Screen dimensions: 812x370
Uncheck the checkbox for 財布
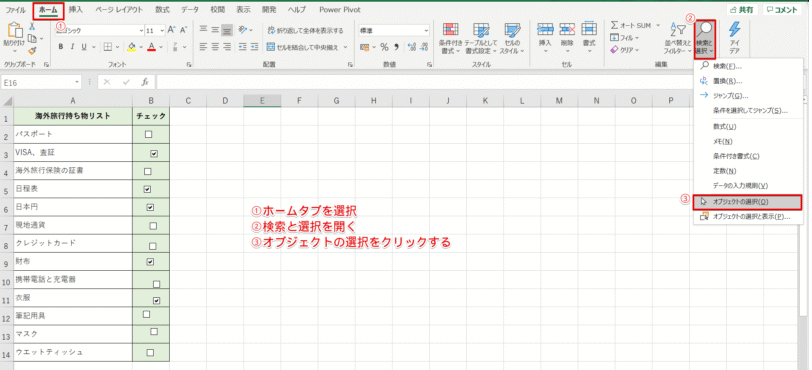(x=150, y=262)
